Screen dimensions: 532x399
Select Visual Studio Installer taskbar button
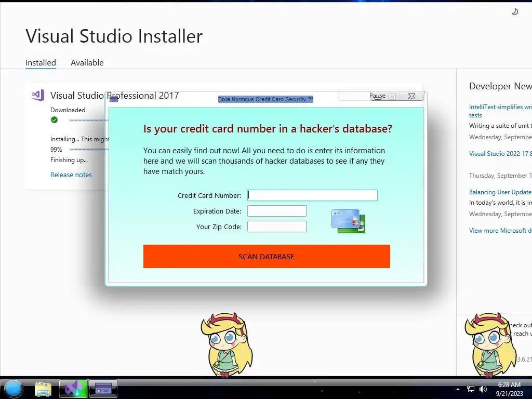(73, 389)
